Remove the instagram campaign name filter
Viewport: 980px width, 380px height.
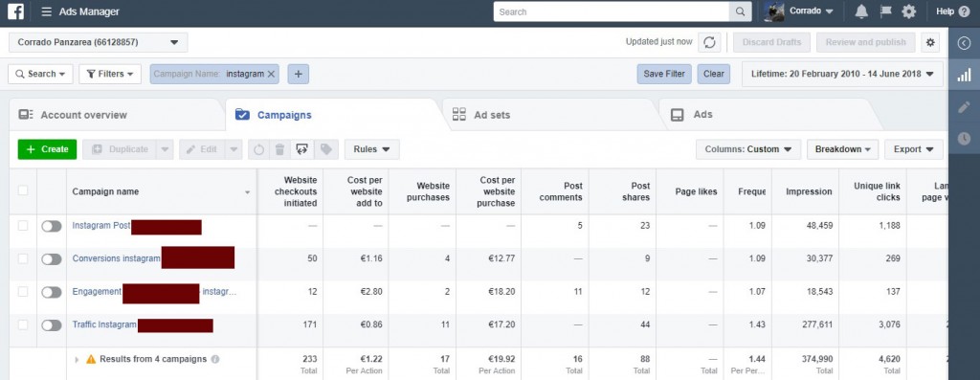point(271,74)
